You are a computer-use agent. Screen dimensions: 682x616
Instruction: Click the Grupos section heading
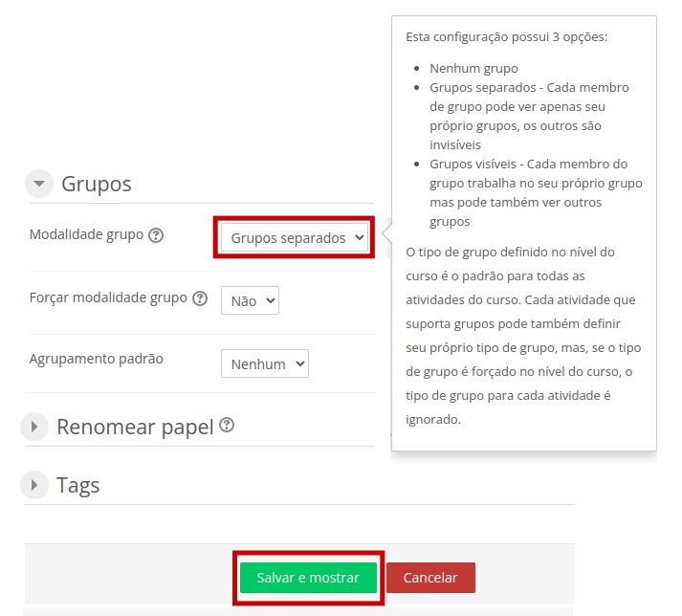click(96, 184)
